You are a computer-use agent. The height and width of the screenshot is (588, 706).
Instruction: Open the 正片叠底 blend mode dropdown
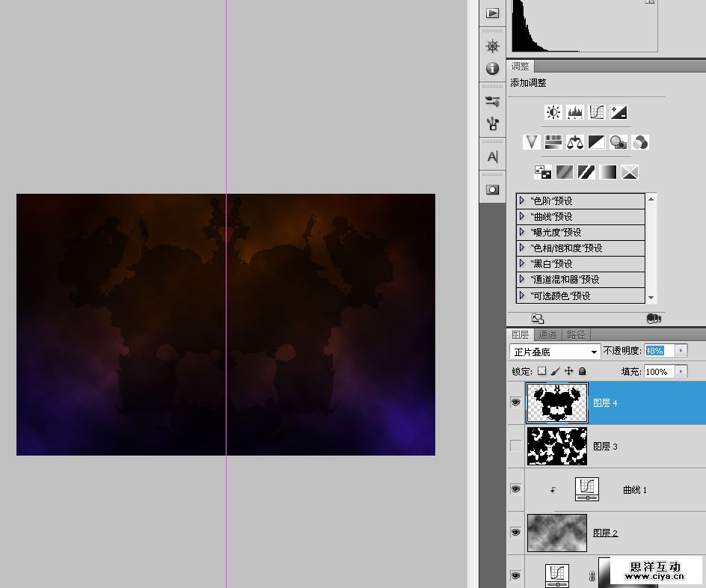[555, 352]
